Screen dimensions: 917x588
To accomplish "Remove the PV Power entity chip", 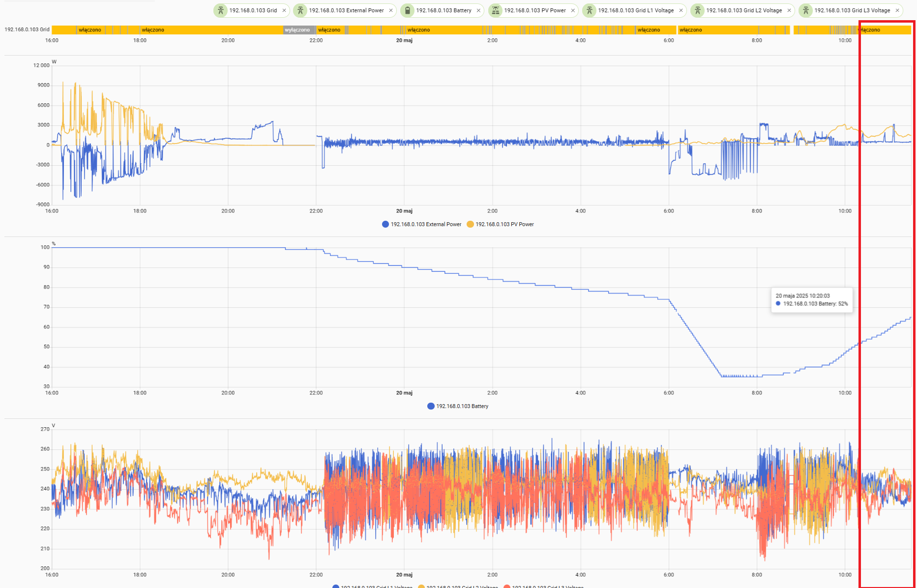I will [573, 10].
